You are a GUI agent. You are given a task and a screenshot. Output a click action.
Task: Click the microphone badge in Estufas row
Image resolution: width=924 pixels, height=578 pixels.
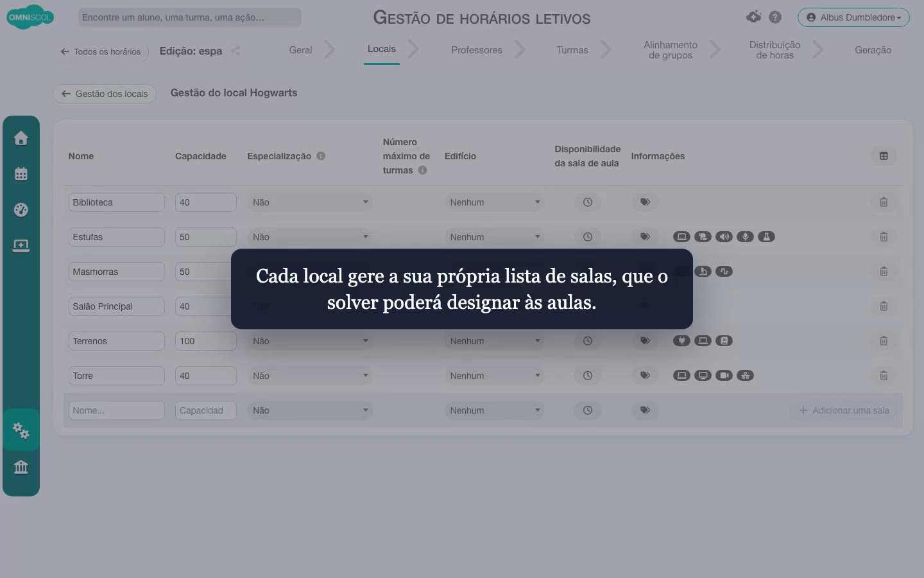click(745, 237)
